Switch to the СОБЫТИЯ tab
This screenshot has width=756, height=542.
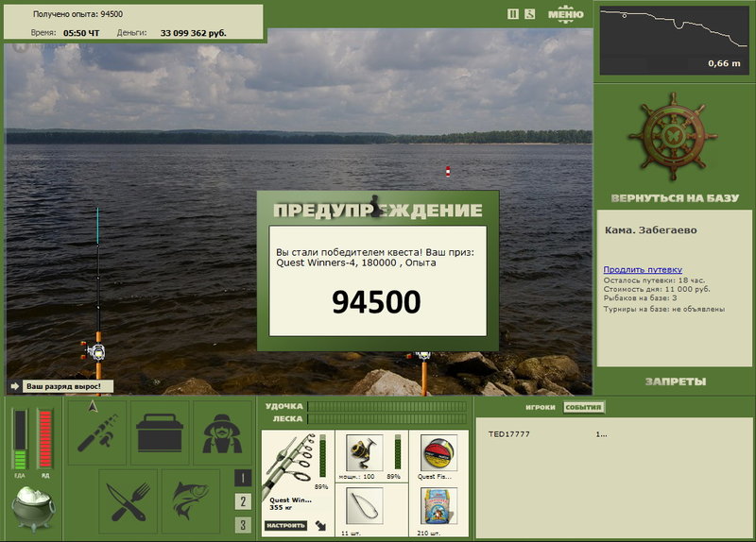(x=583, y=407)
